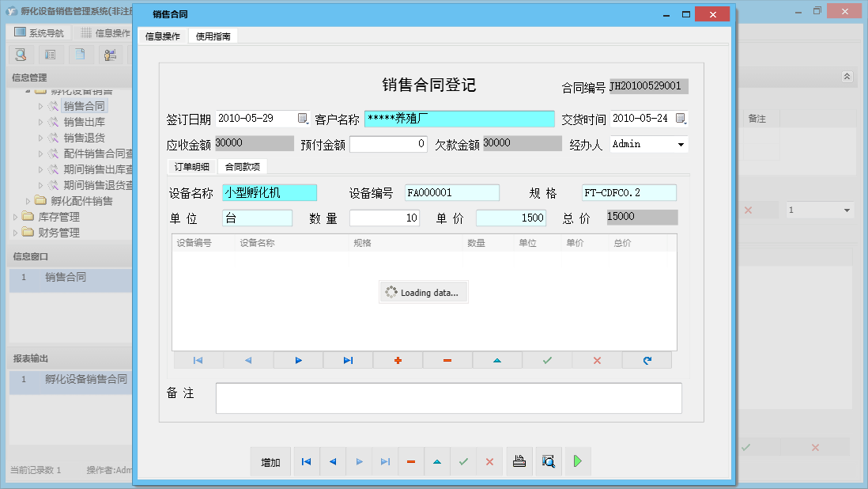Switch to the 合同款项 tab
Screen dimensions: 868x489
pyautogui.click(x=243, y=167)
